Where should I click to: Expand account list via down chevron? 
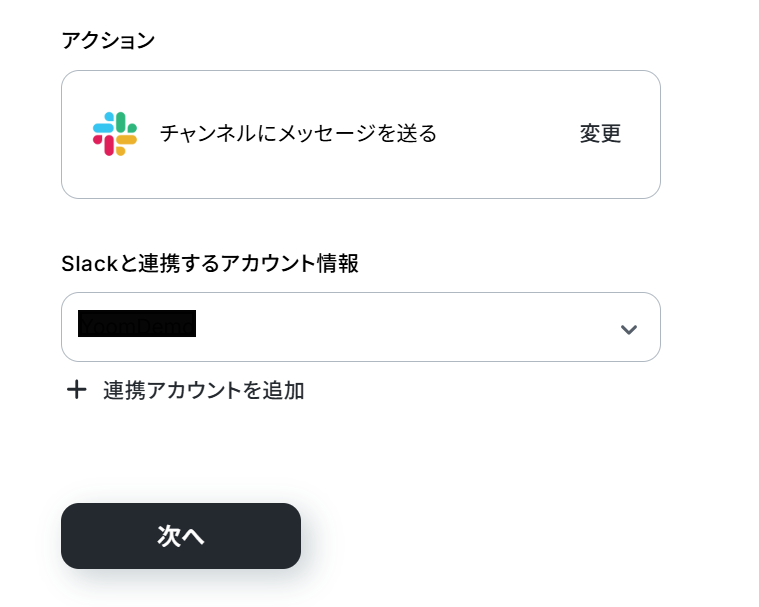(628, 329)
